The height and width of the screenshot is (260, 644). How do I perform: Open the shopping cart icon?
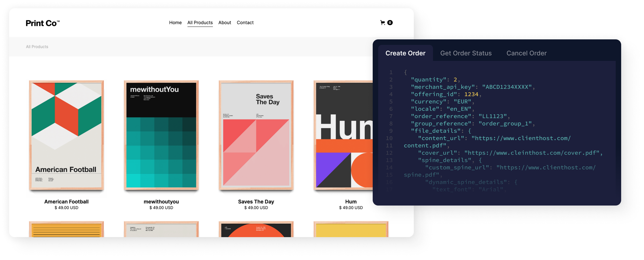tap(382, 22)
